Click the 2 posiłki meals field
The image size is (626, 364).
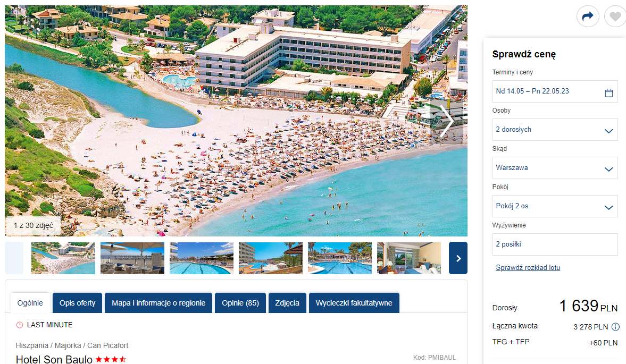(555, 244)
